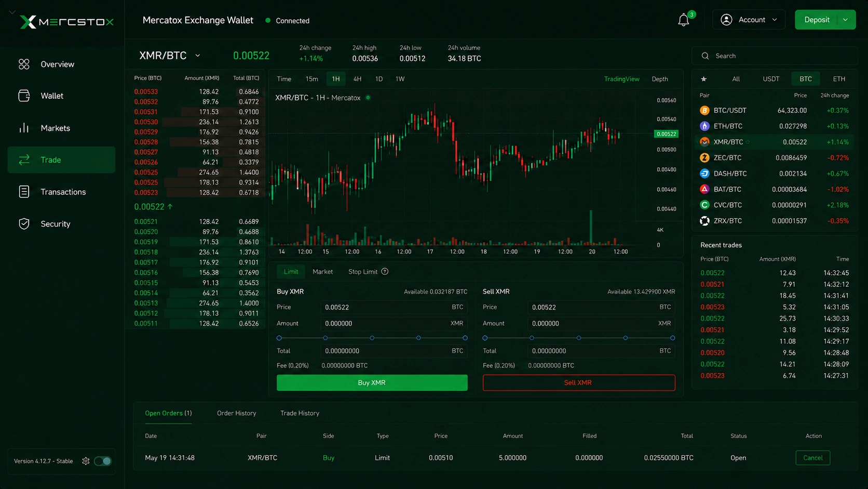Select the 0.00511 bid order row
Viewport: 868px width, 489px height.
pyautogui.click(x=196, y=323)
